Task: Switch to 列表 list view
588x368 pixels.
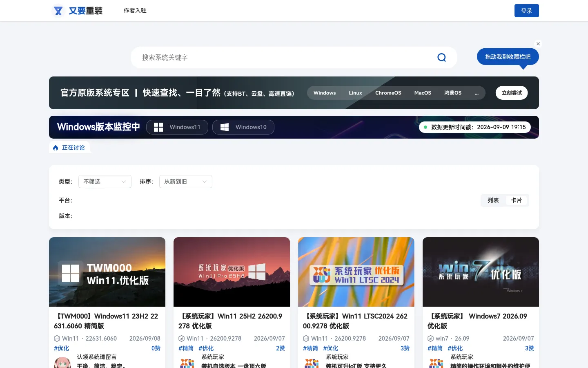Action: [493, 200]
